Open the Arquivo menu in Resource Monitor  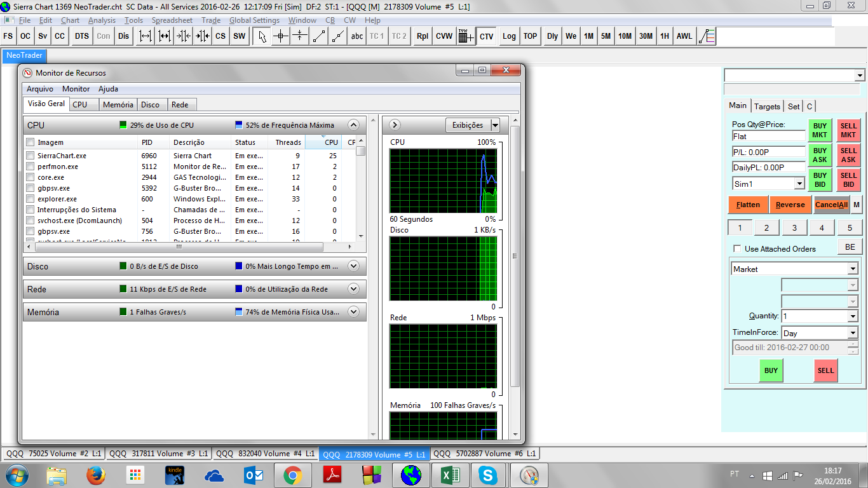click(40, 89)
